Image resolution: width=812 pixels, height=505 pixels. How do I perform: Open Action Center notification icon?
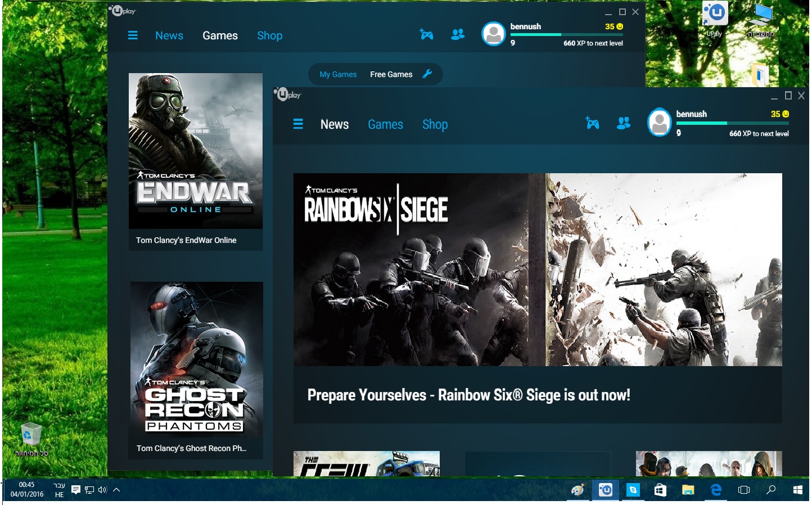pyautogui.click(x=76, y=490)
